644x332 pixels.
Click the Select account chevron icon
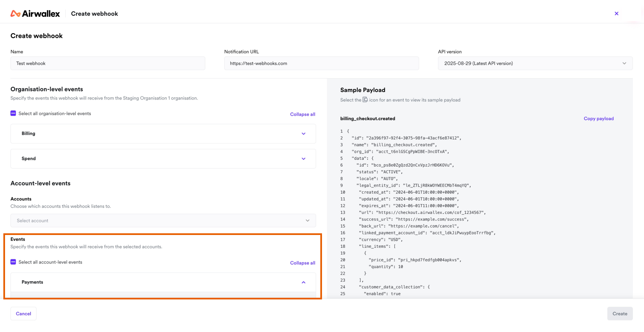click(308, 221)
